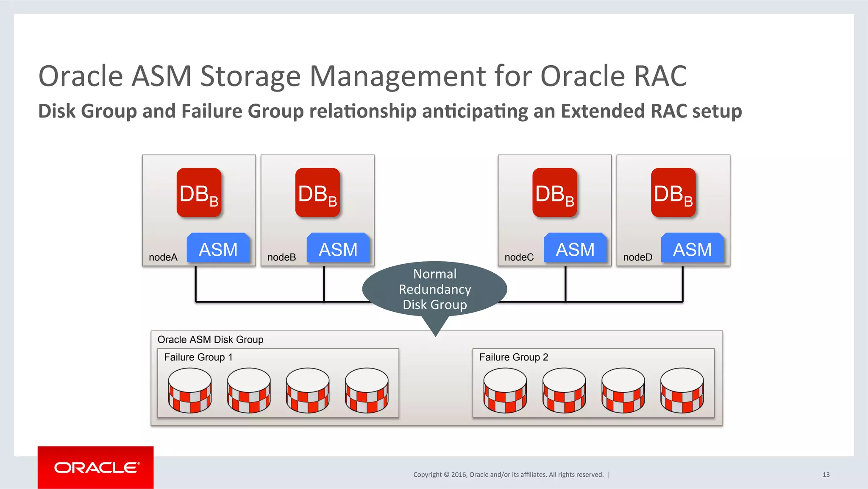Click the DB icon on nodeA
This screenshot has width=868, height=489.
(199, 193)
